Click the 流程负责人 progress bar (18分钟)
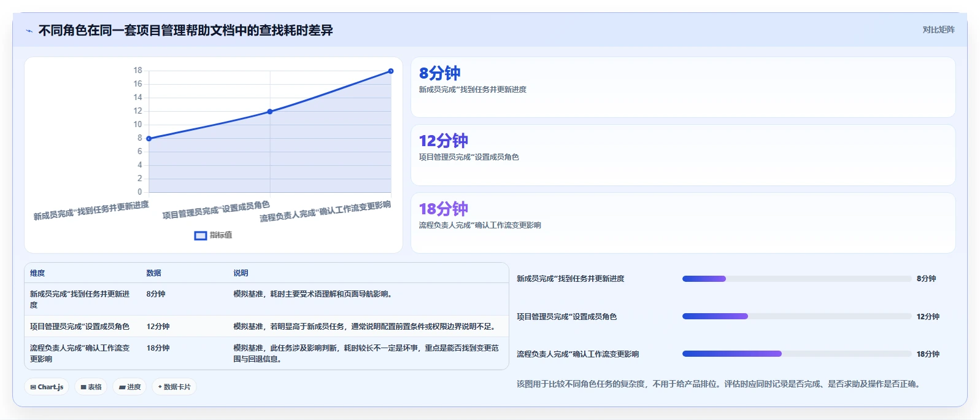The height and width of the screenshot is (420, 980). 797,354
